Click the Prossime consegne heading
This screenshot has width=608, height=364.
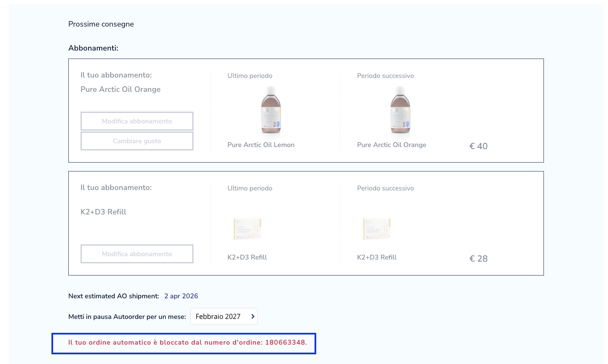click(101, 24)
